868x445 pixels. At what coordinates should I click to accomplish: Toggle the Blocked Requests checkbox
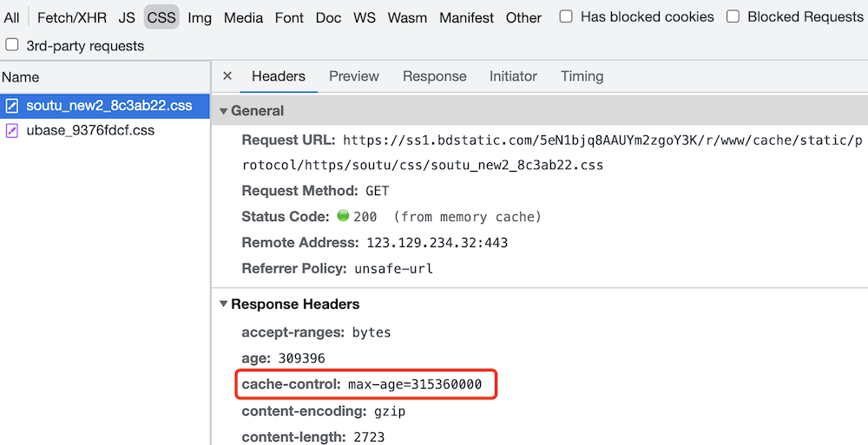click(733, 16)
